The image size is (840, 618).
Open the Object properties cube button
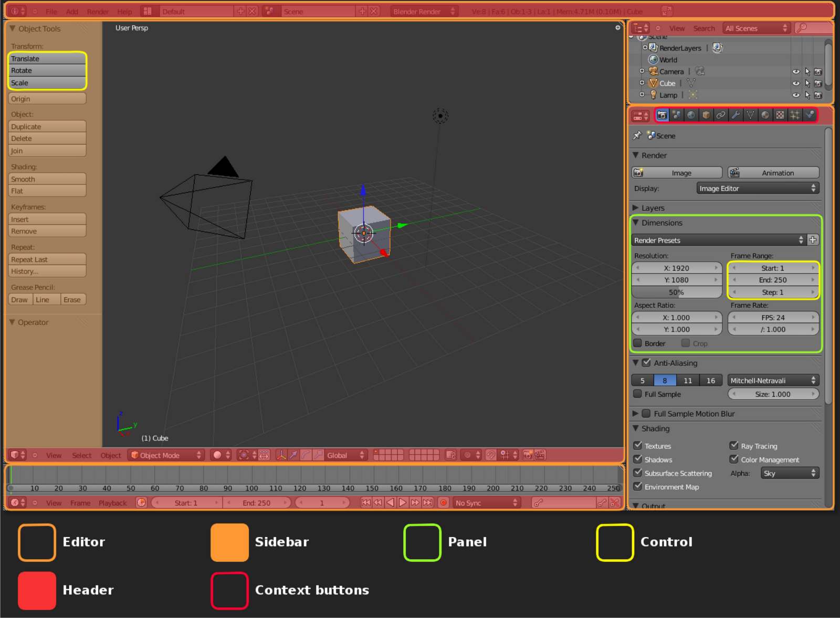click(706, 115)
